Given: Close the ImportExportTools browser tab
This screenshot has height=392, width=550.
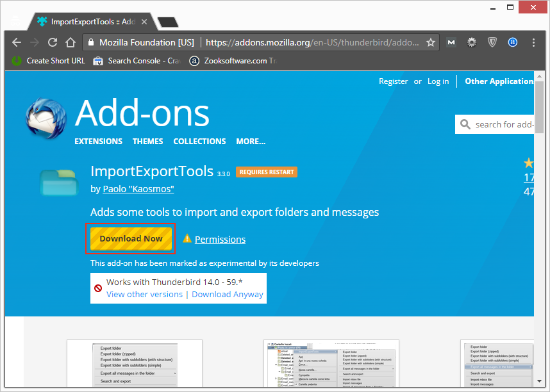Looking at the screenshot, I should 144,22.
